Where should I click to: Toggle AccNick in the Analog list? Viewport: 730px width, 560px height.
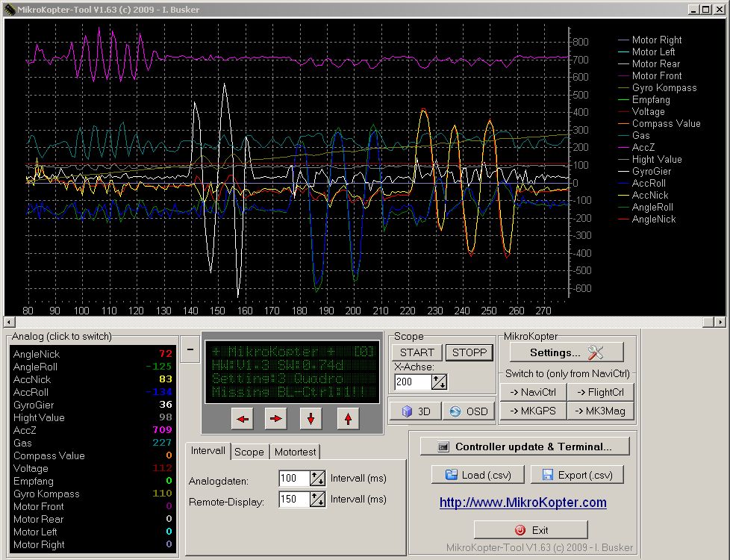pyautogui.click(x=93, y=379)
